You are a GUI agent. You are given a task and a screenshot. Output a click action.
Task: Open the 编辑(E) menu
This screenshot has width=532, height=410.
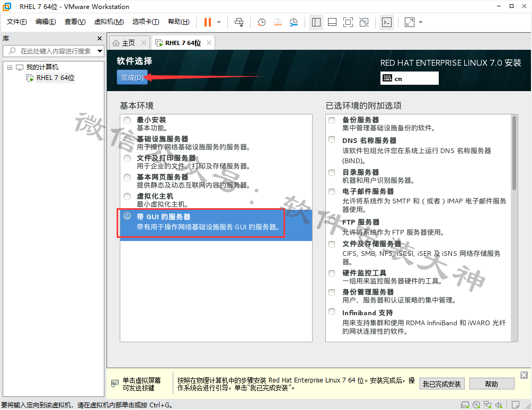[46, 22]
